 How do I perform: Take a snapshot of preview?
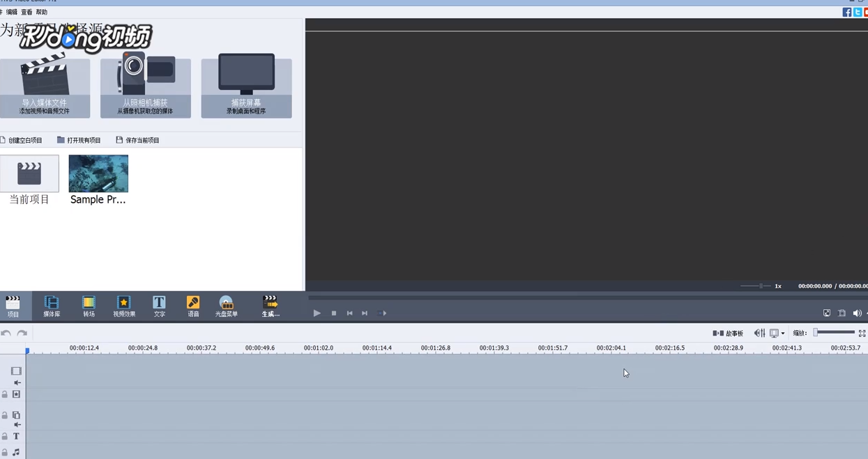coord(842,313)
